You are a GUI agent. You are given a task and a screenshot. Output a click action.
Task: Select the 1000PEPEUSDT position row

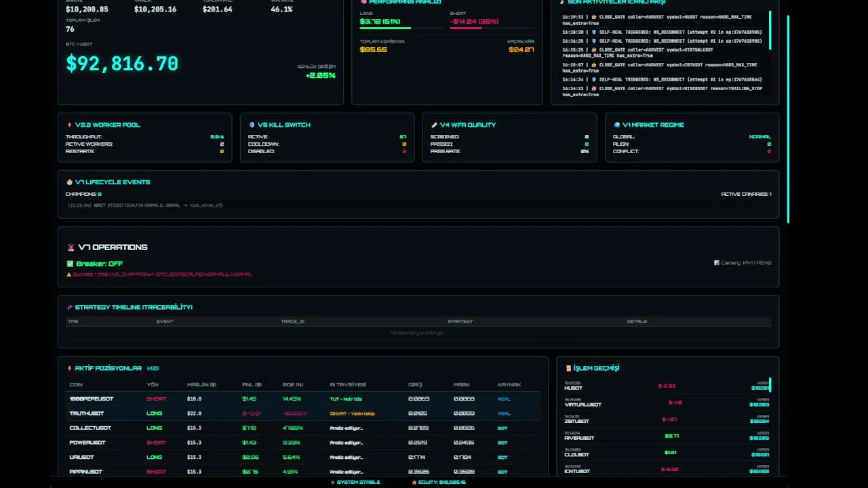click(x=303, y=399)
